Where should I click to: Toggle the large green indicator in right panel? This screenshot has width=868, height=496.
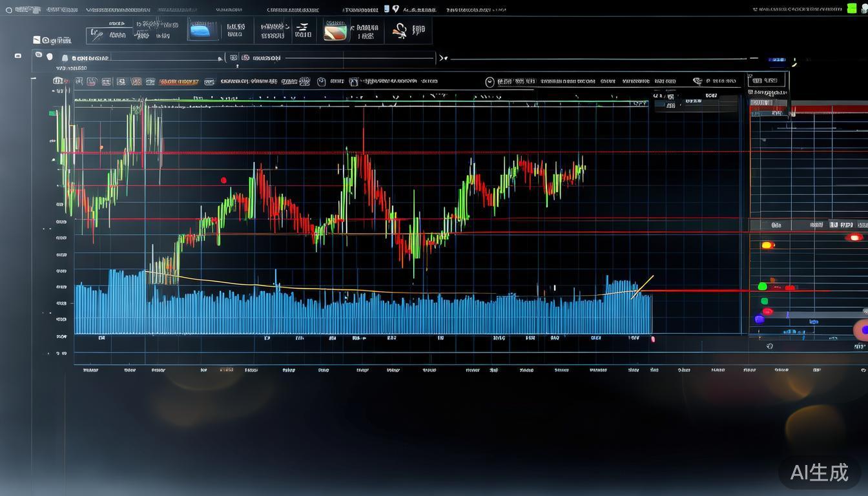pos(762,286)
